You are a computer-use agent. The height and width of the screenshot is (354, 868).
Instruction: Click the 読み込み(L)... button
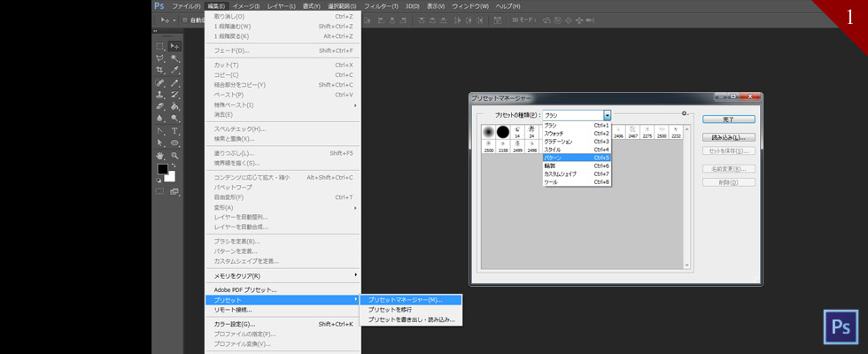(x=728, y=137)
